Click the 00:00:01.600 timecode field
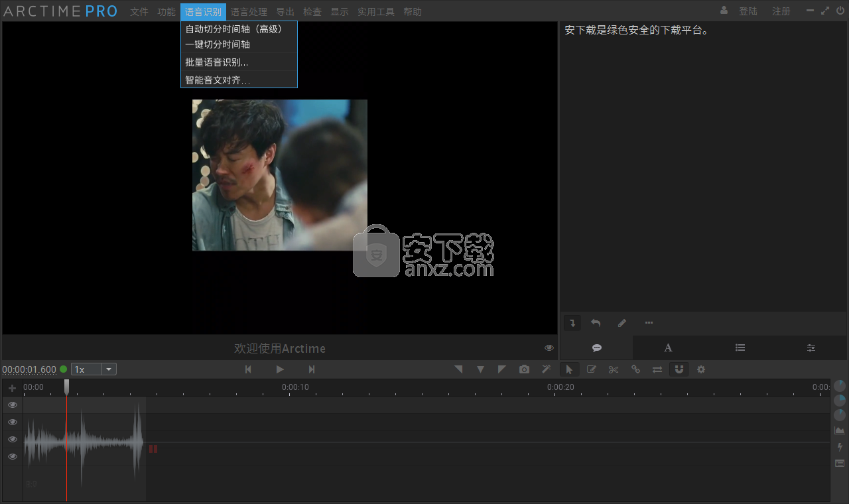This screenshot has width=849, height=504. click(x=29, y=369)
